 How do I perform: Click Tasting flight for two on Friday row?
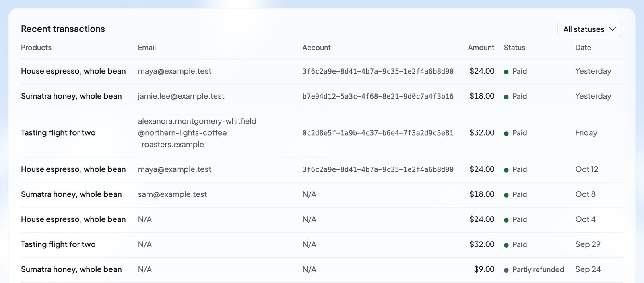[58, 133]
